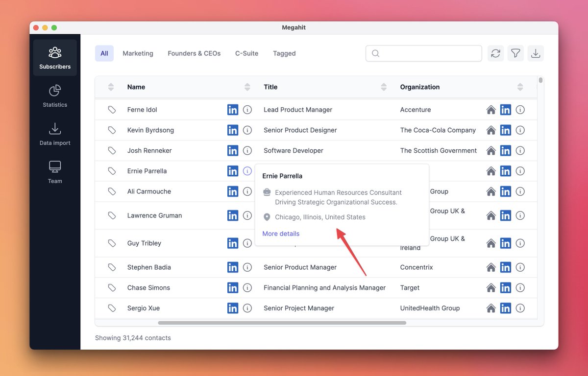The height and width of the screenshot is (376, 588).
Task: Open Sergio Xue's LinkedIn profile
Action: (x=233, y=308)
